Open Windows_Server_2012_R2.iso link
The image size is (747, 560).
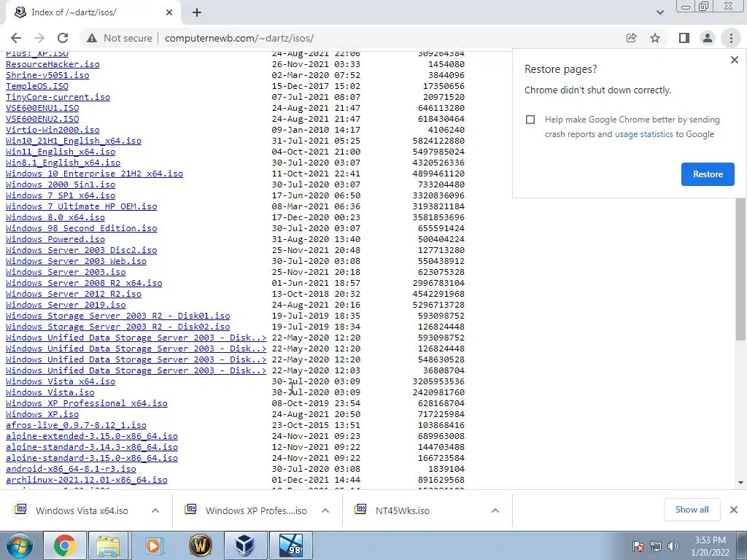(x=74, y=295)
